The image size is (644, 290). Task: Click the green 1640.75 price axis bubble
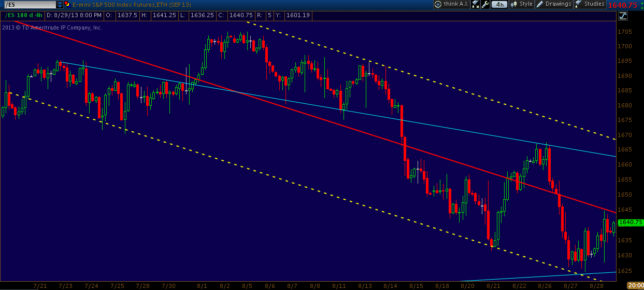click(x=631, y=222)
